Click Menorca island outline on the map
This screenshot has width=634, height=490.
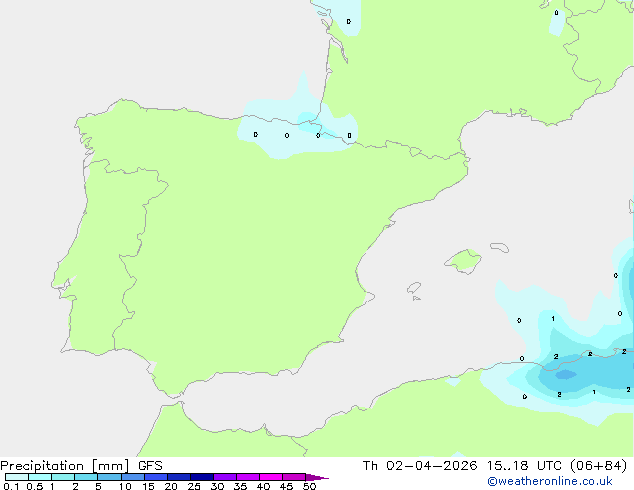(x=499, y=247)
